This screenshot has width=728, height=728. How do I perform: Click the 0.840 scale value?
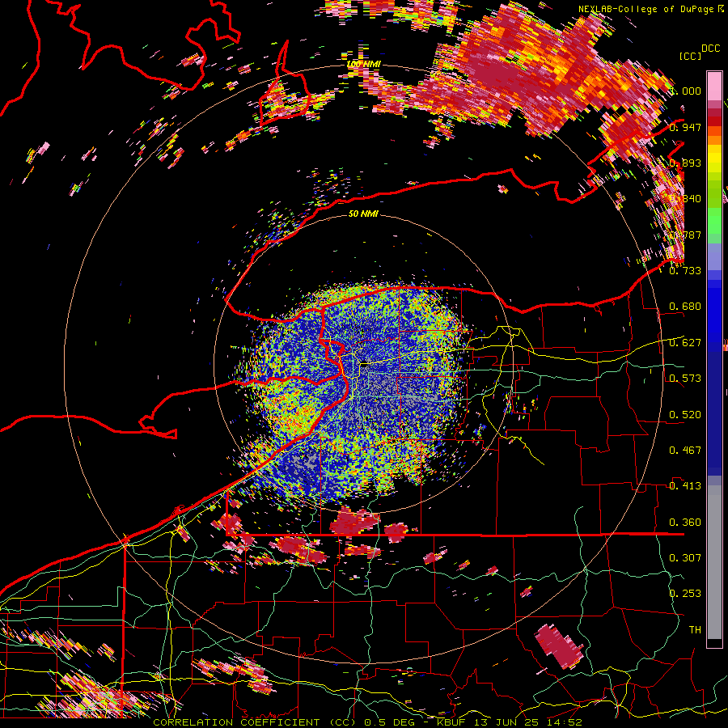click(685, 199)
